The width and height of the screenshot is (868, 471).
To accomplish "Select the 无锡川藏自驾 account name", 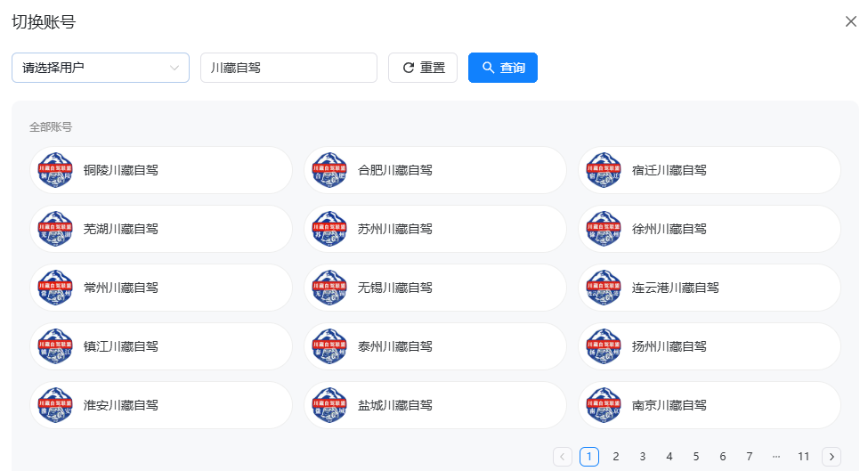I will pos(394,288).
